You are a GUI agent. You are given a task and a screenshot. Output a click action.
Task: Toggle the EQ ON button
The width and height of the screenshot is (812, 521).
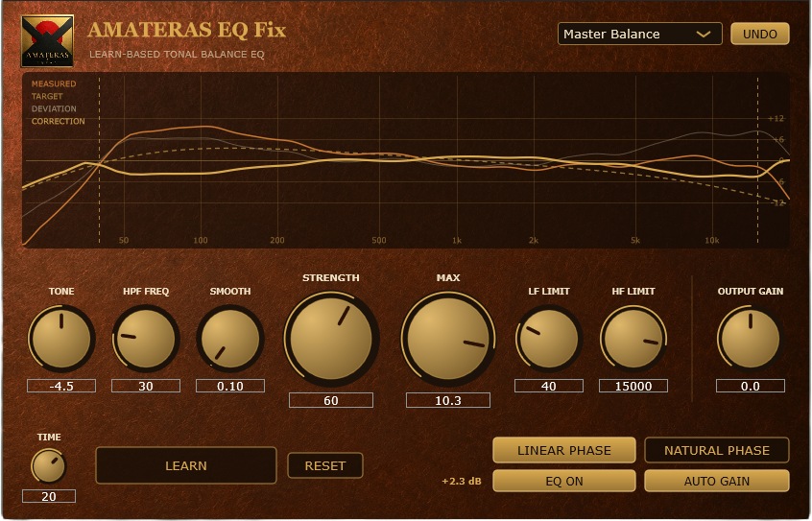564,481
